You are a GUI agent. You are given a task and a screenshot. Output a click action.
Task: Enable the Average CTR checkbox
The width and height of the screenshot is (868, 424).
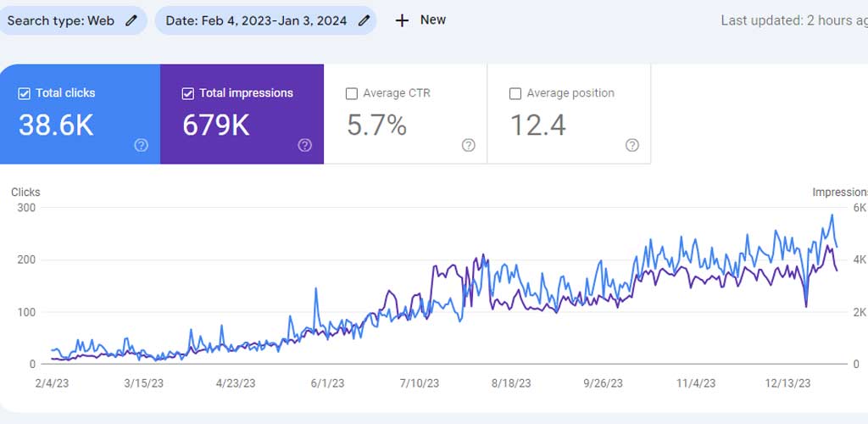(x=351, y=93)
